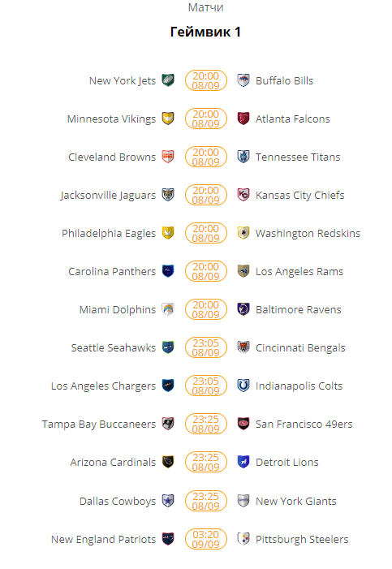Click the Kansas City Chiefs logo
Screen dimensions: 392x569
pyautogui.click(x=243, y=195)
